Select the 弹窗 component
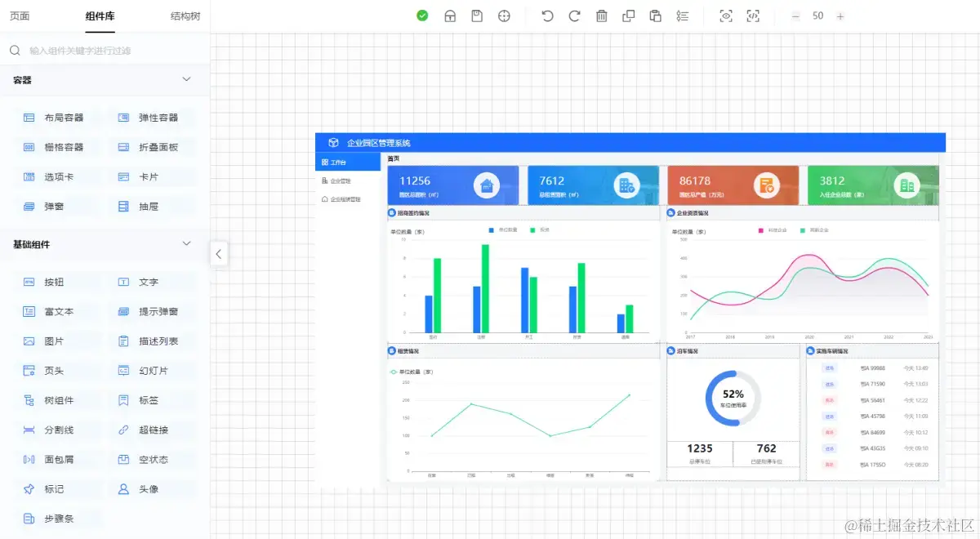Screen dimensions: 980x539 click(57, 207)
